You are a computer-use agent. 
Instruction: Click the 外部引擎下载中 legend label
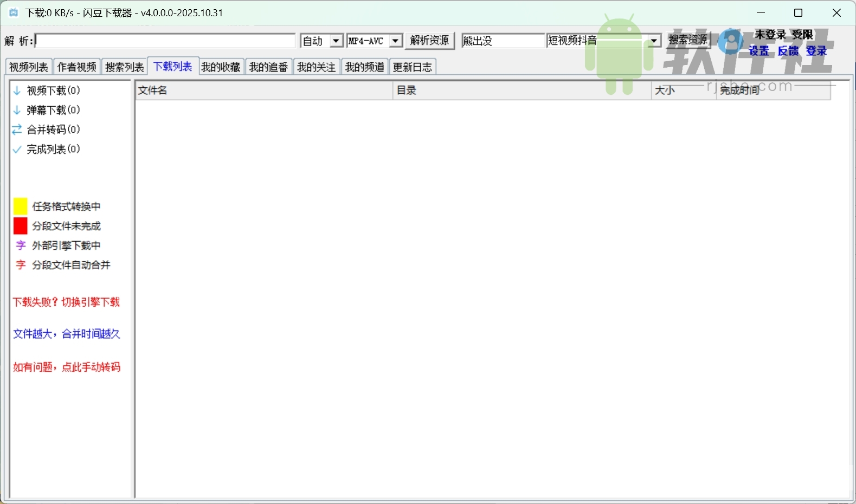tap(66, 245)
